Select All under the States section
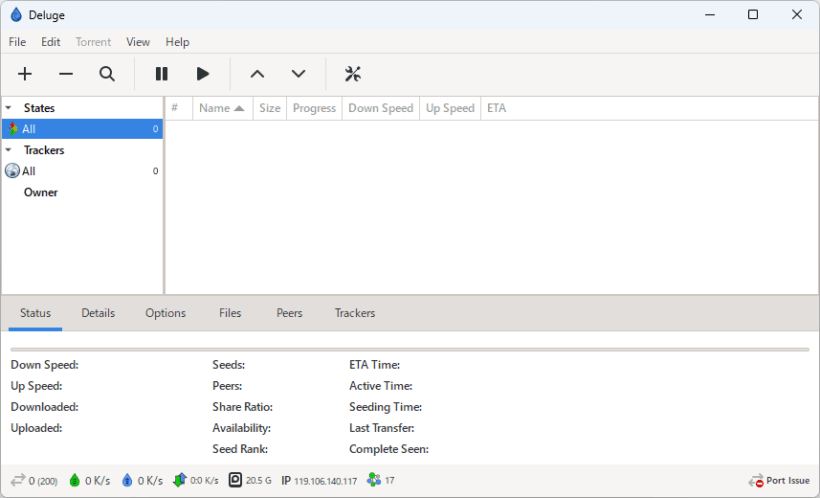Viewport: 820px width, 498px height. [82, 129]
